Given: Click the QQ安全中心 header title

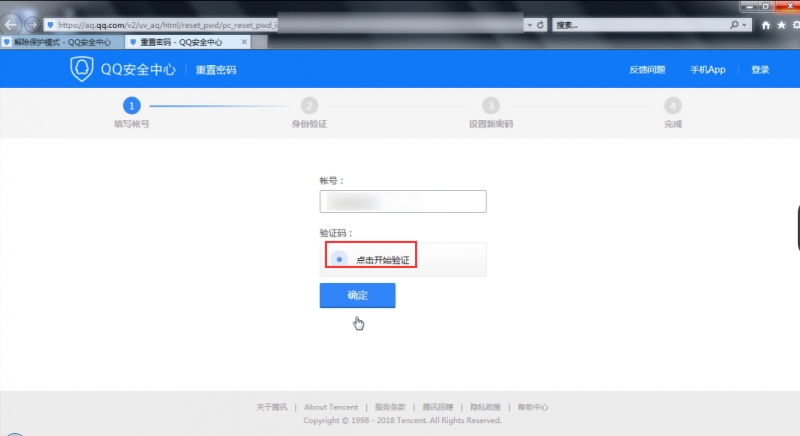Looking at the screenshot, I should tap(138, 69).
